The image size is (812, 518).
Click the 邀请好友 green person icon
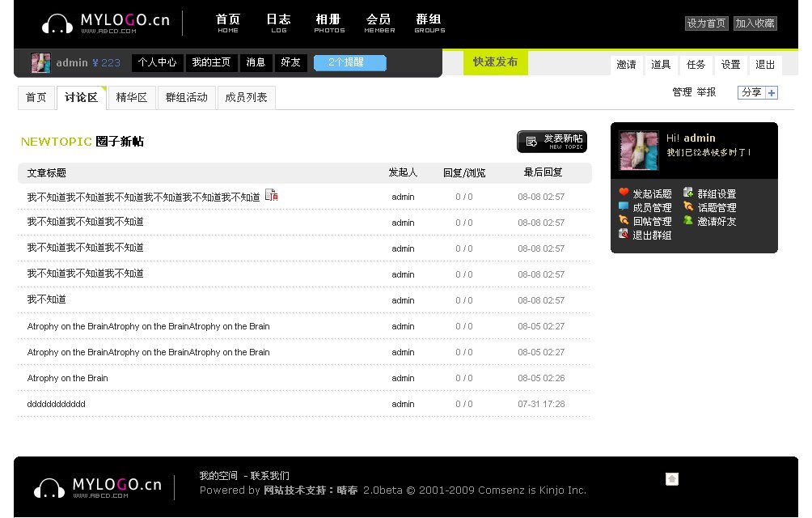tap(688, 220)
